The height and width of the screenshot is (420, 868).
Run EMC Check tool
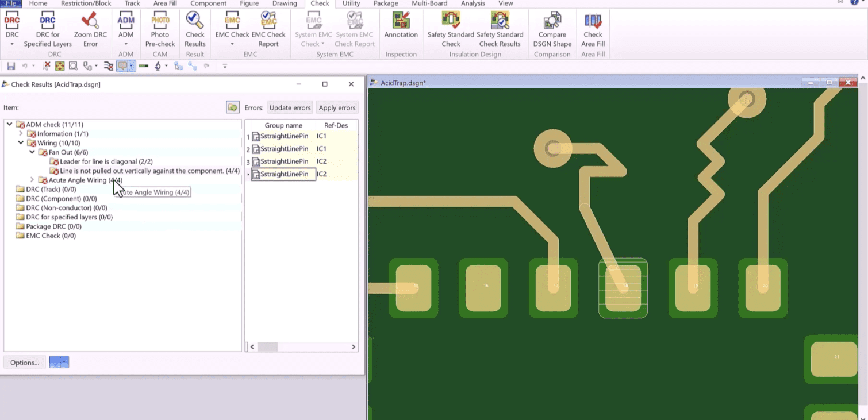(232, 23)
